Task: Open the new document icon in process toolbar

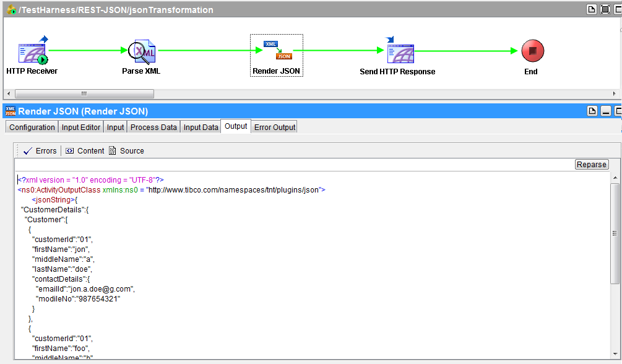Action: pos(591,9)
